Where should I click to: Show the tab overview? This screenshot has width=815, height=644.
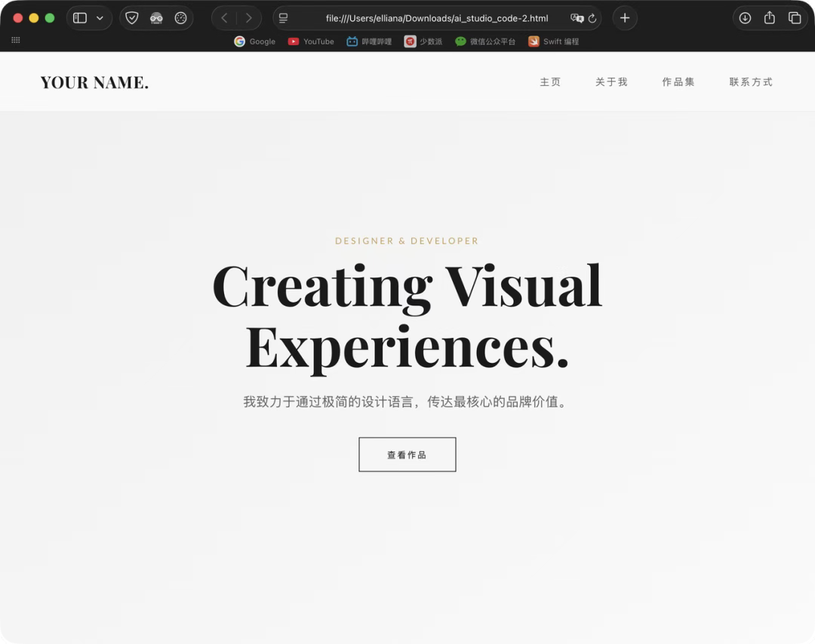tap(794, 18)
